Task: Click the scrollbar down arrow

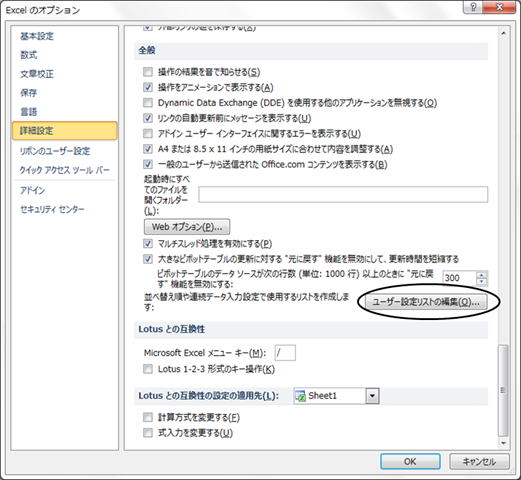Action: 503,443
